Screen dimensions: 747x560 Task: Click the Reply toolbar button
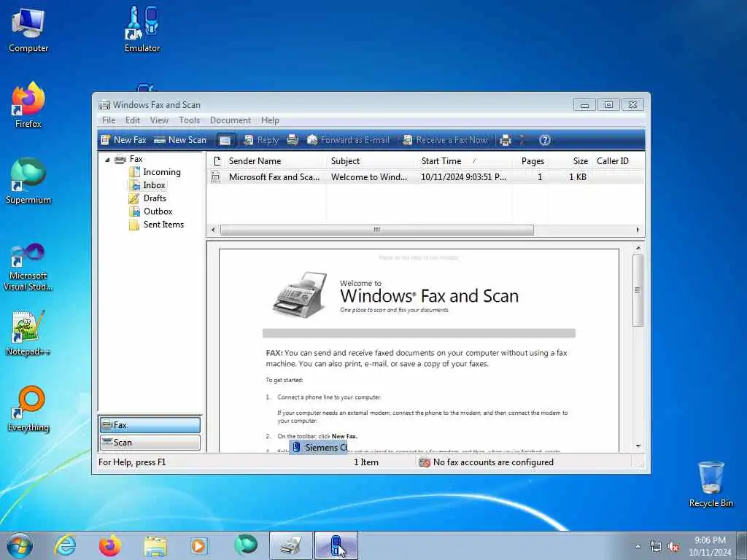click(261, 140)
